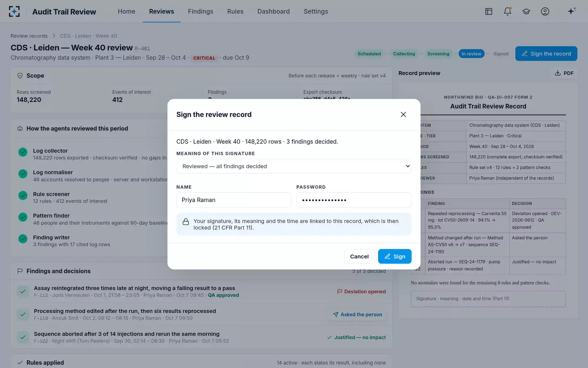Click the flag icon beside Findings and decisions
588x368 pixels.
[x=20, y=271]
